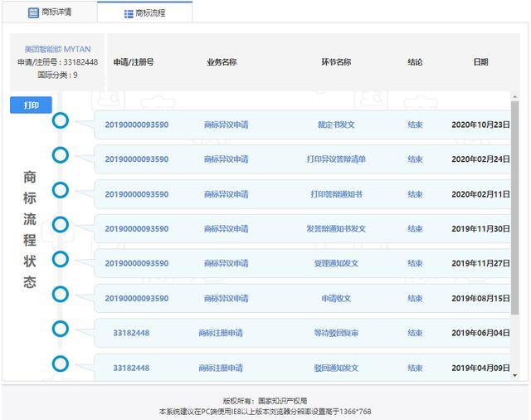Image resolution: width=531 pixels, height=420 pixels.
Task: Click 33182448 in 等待驳回复审 row
Action: pos(131,334)
